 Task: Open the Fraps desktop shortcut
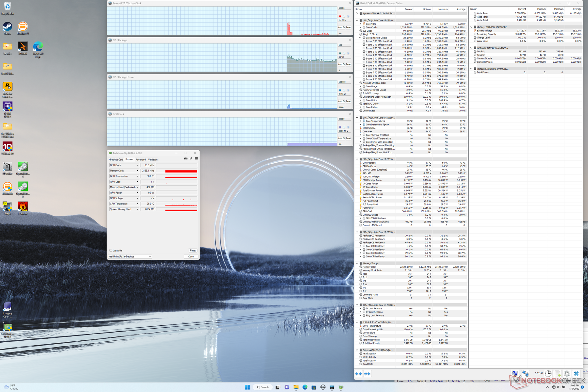pyautogui.click(x=8, y=208)
